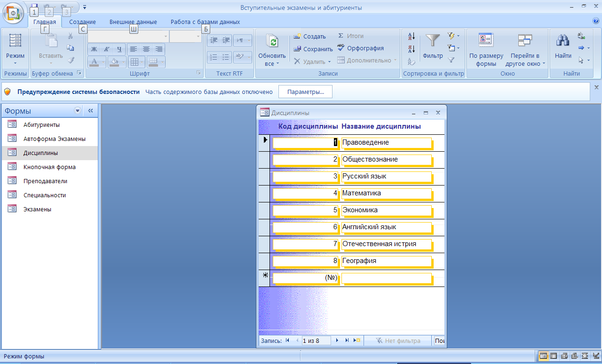Viewport: 602px width, 364px height.
Task: Switch to PivotChart view in status bar
Action: pos(574,356)
